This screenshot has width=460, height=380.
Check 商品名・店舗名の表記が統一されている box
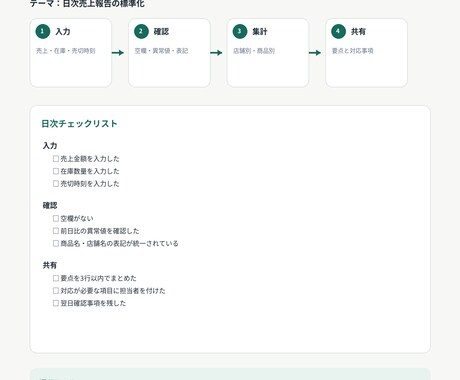[x=56, y=243]
